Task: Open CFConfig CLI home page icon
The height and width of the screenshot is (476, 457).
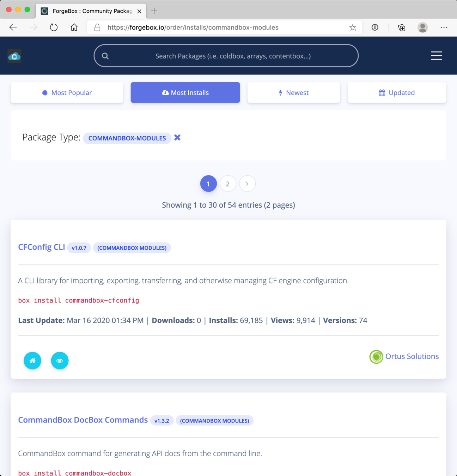Action: tap(32, 361)
